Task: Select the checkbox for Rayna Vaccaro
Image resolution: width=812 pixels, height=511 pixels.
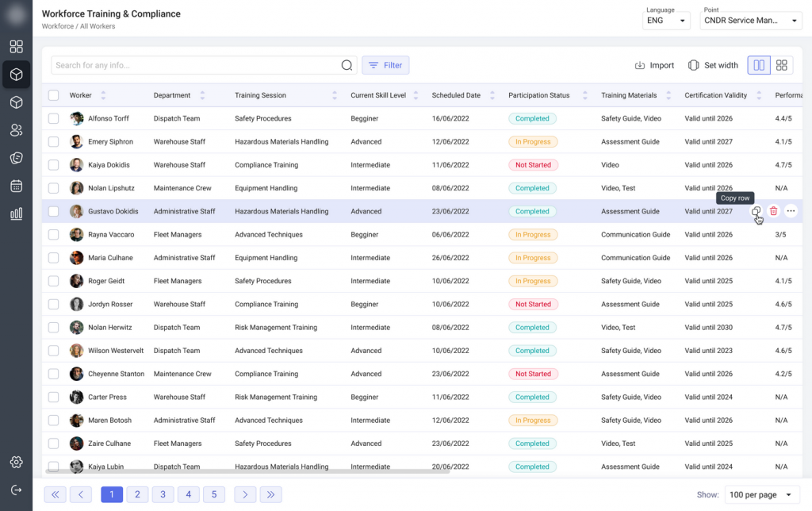Action: tap(55, 234)
